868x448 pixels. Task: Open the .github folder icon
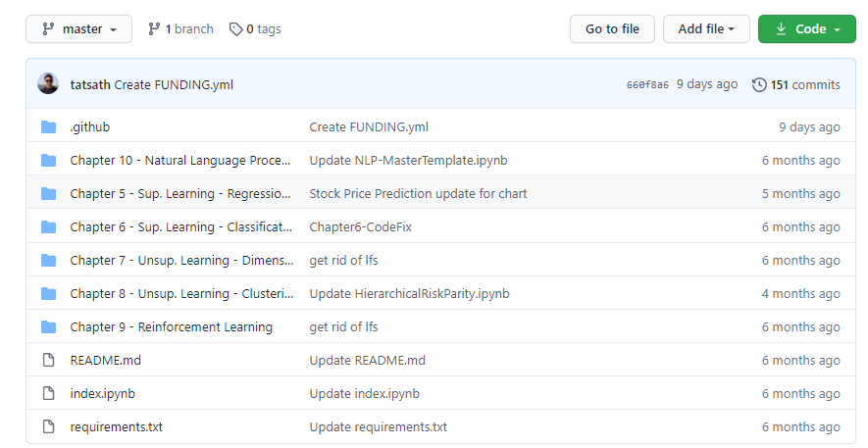(x=49, y=127)
